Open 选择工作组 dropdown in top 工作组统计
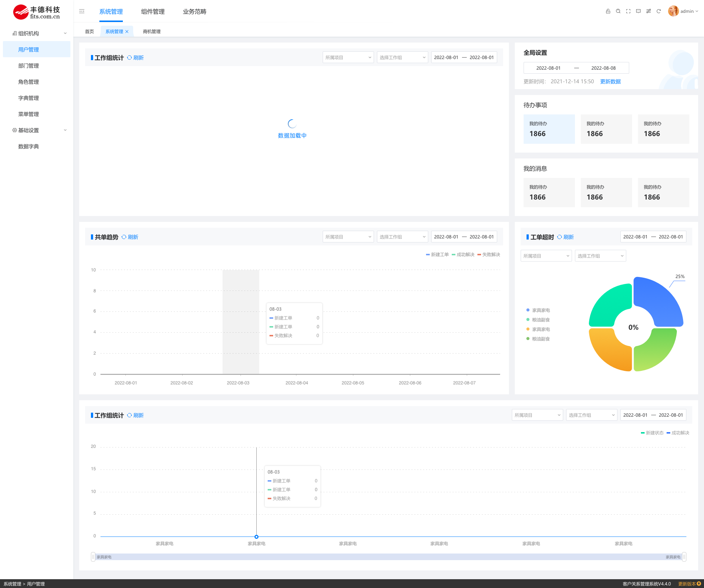The width and height of the screenshot is (704, 588). (x=403, y=58)
